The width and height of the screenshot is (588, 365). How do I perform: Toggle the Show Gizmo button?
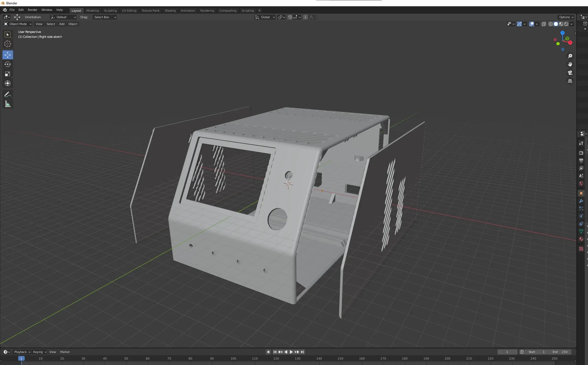519,24
